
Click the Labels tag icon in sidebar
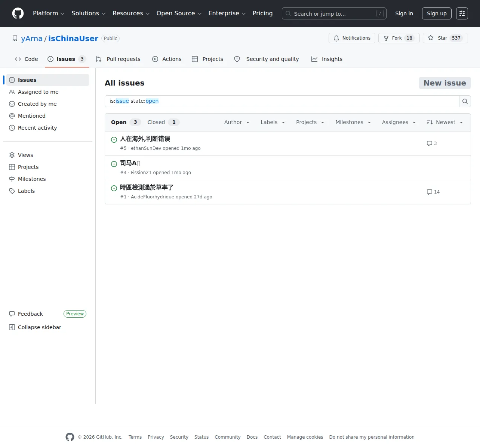coord(12,191)
